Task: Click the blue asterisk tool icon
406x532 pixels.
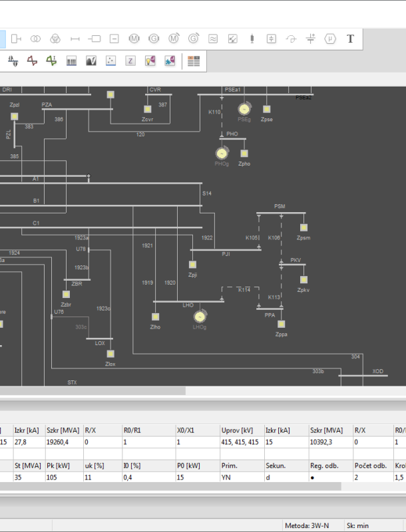Action: coord(170,61)
